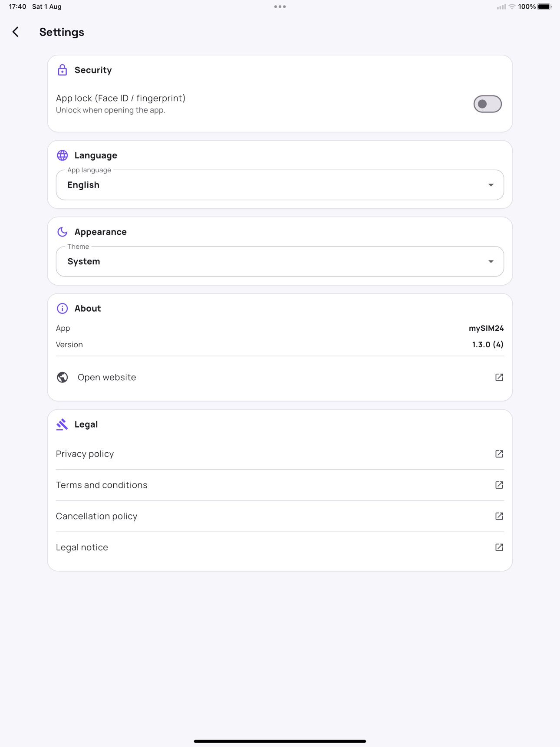Click the battery indicator in status bar
560x747 pixels.
point(544,7)
